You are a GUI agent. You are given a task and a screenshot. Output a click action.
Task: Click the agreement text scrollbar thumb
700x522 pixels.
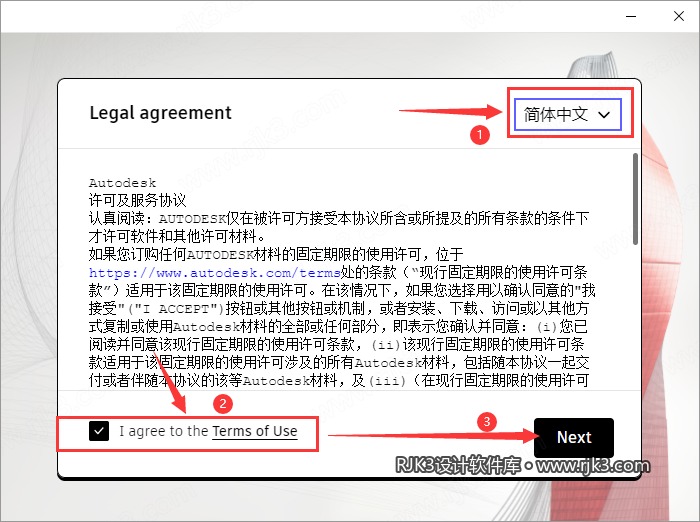click(635, 199)
